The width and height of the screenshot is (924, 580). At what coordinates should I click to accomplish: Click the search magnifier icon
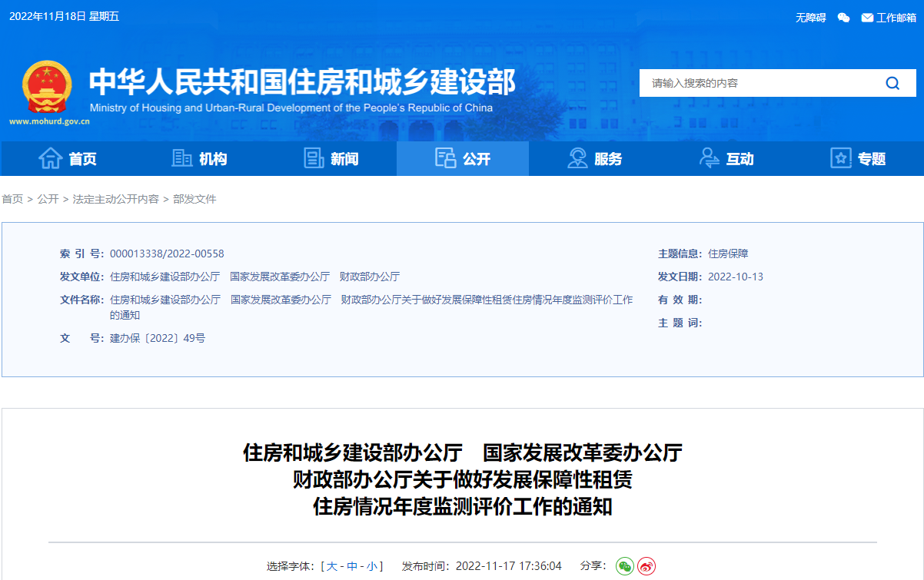(892, 83)
